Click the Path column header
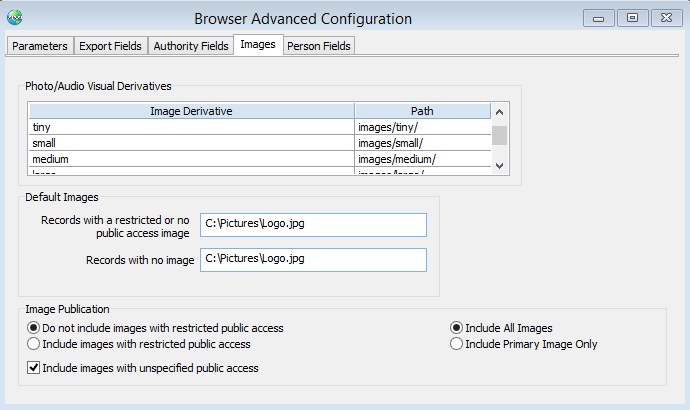The image size is (690, 410). pos(422,111)
